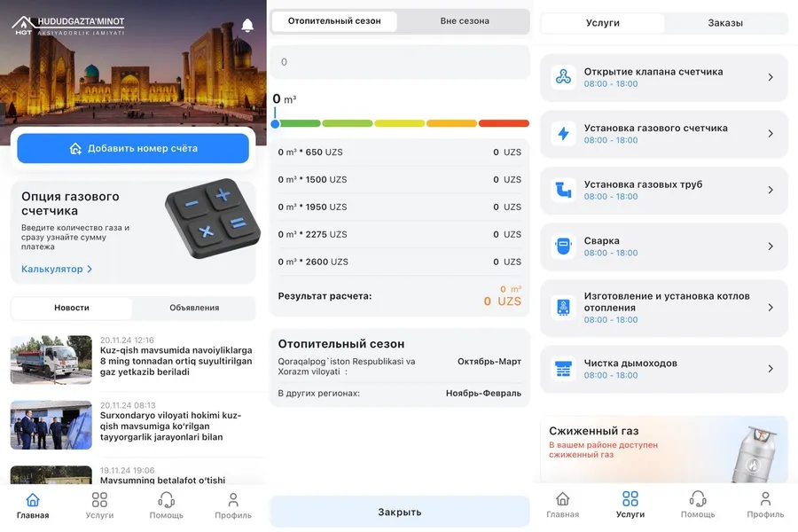Click the 19.11.24 19:06 news timestamp

click(x=127, y=471)
